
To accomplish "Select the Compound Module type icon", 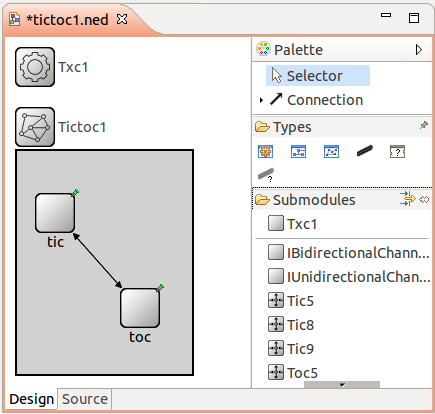I will click(298, 152).
